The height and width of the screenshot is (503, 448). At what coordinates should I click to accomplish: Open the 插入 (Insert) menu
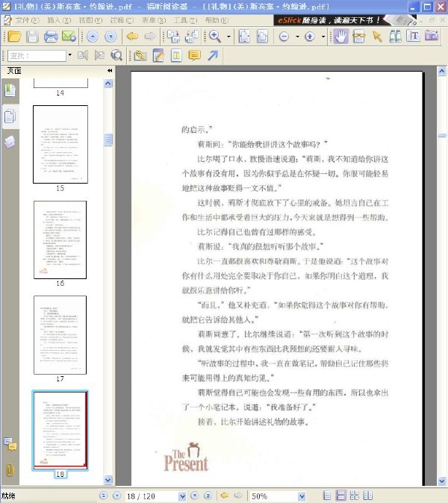click(59, 20)
